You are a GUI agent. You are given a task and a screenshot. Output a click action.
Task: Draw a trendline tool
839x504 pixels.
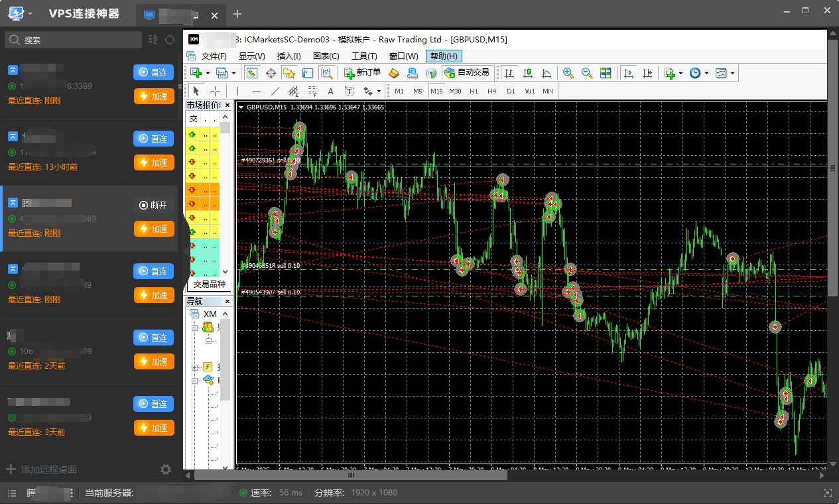(x=275, y=91)
